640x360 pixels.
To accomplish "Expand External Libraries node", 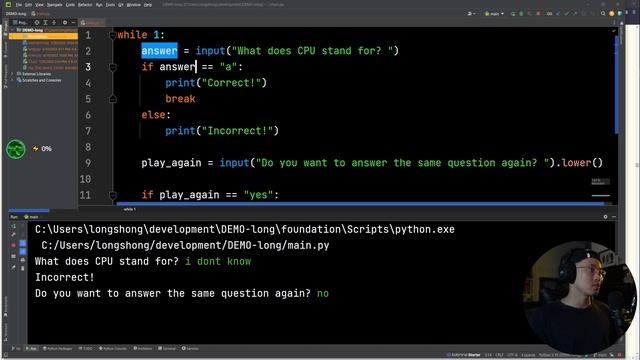I will [13, 74].
